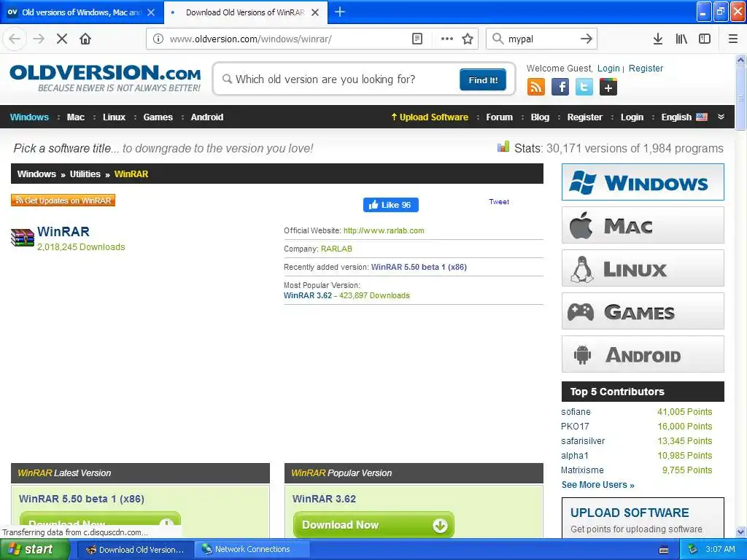
Task: Open contributor sofiane profile
Action: 576,412
